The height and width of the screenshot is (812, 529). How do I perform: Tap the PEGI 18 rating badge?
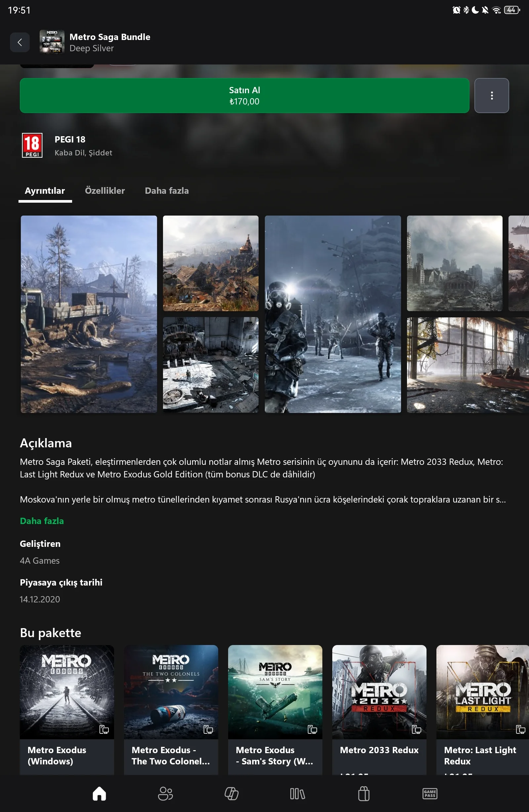[32, 145]
